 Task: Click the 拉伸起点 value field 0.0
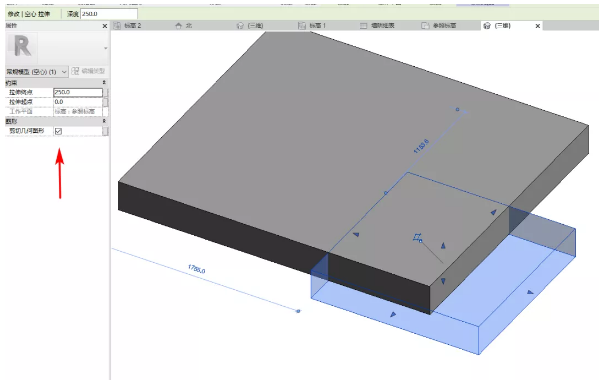78,102
